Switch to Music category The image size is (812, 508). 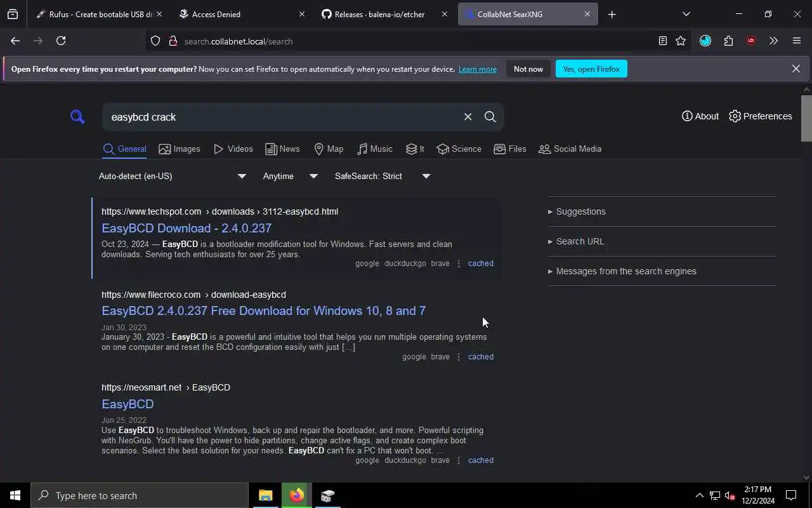coord(375,149)
